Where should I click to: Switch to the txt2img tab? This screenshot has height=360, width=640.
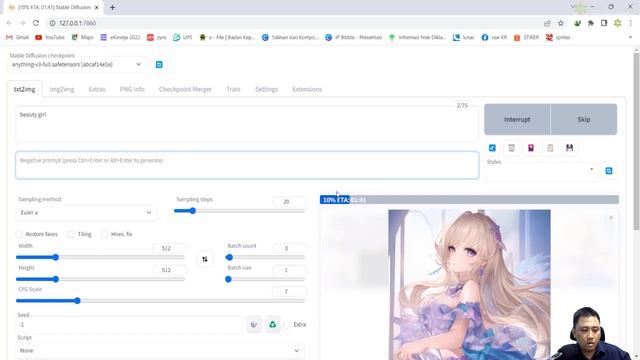tap(24, 89)
